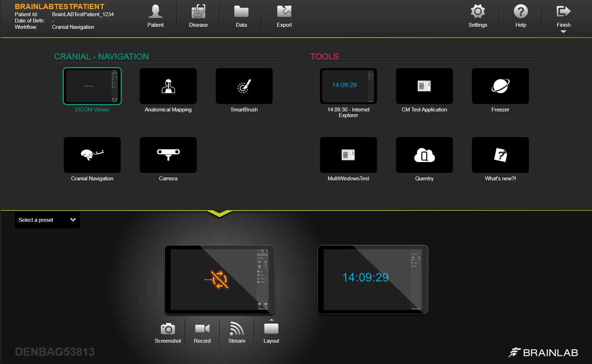
Task: Open the Quentry cloud tool
Action: pyautogui.click(x=424, y=155)
